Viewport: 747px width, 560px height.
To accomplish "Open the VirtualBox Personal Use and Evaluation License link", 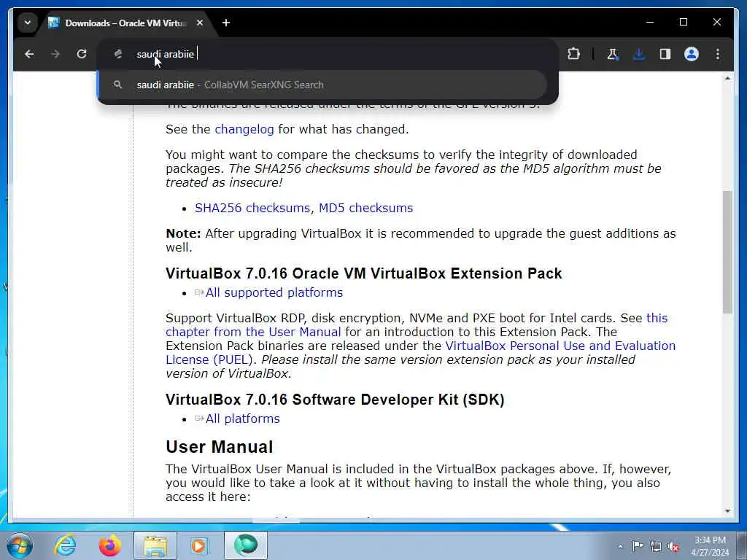I will pyautogui.click(x=421, y=353).
